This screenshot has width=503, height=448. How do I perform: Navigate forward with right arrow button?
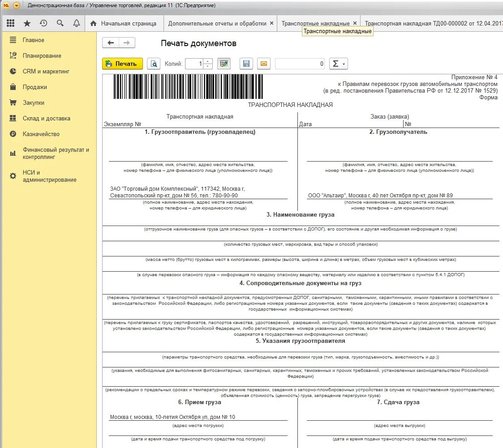(127, 43)
